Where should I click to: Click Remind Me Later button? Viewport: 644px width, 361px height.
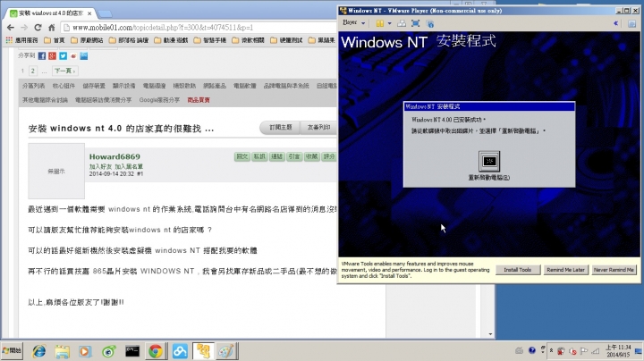click(565, 270)
